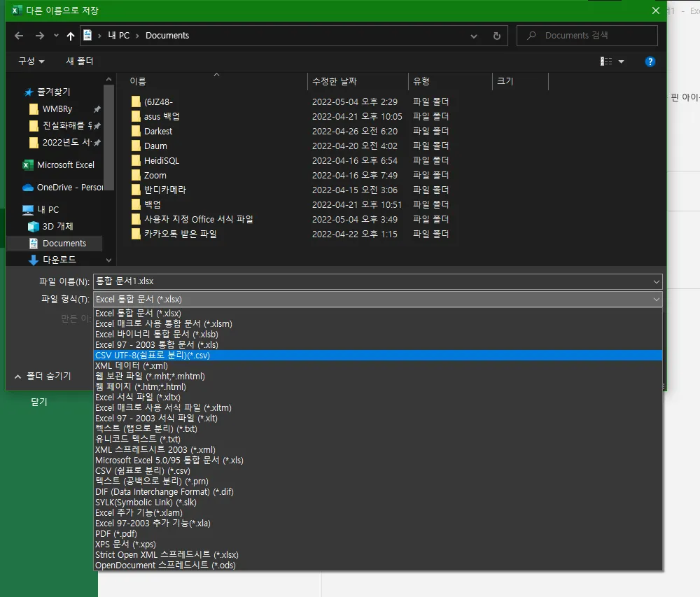Click Documents in the address path
700x597 pixels.
click(x=167, y=36)
